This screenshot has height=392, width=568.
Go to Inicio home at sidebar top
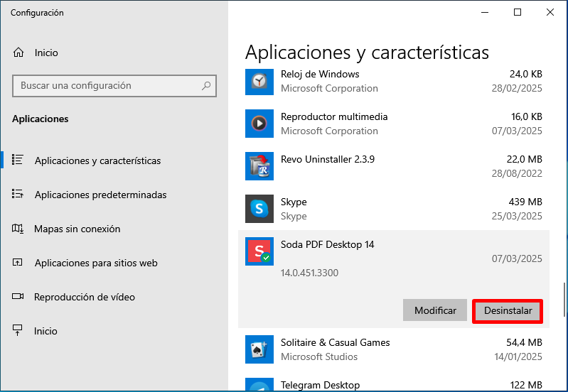click(x=46, y=53)
